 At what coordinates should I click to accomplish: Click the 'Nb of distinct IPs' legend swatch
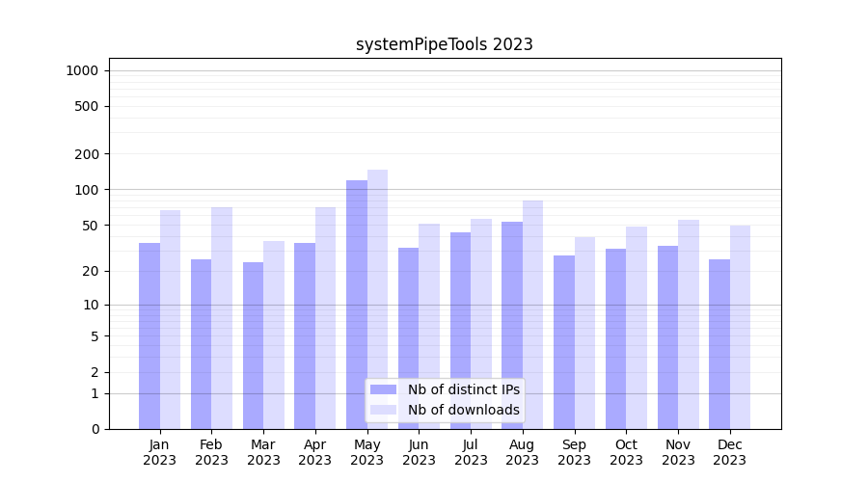[383, 389]
